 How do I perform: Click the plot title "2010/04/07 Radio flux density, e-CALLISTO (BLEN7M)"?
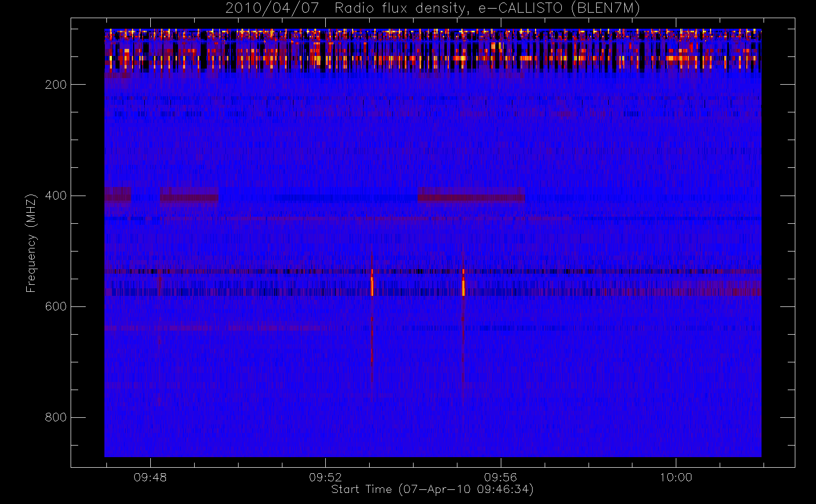[x=433, y=9]
